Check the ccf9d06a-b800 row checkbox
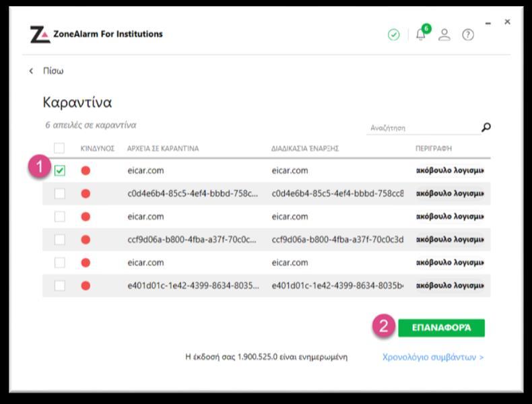This screenshot has width=532, height=404. point(60,240)
